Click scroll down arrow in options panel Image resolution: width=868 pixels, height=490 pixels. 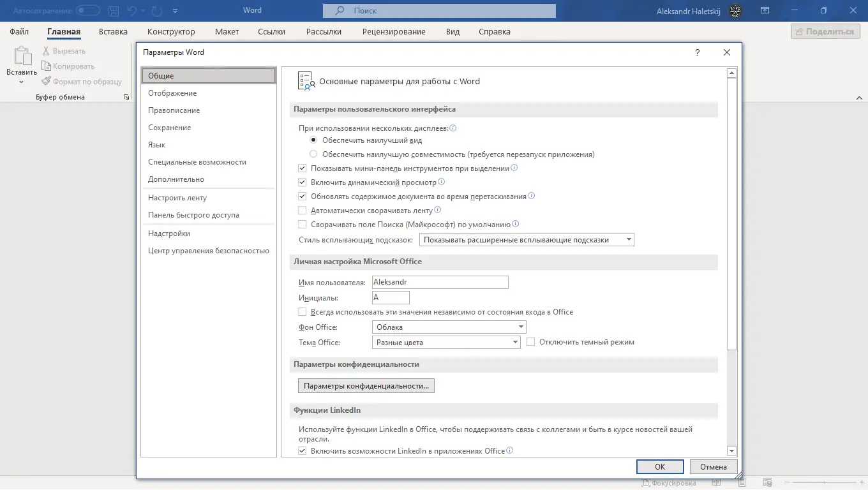[732, 451]
